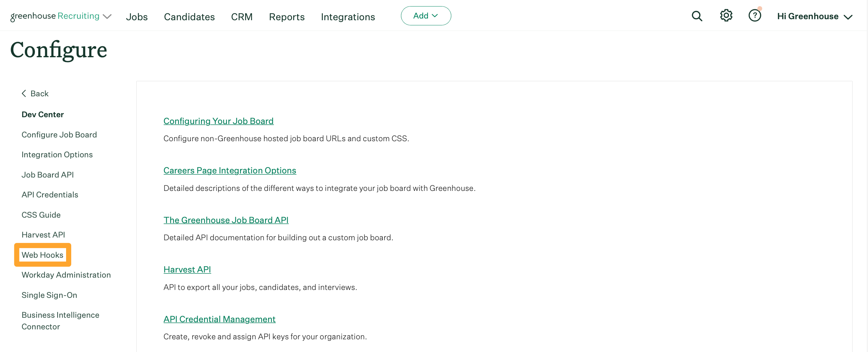Image resolution: width=868 pixels, height=352 pixels.
Task: Open the search magnifier icon
Action: [697, 16]
